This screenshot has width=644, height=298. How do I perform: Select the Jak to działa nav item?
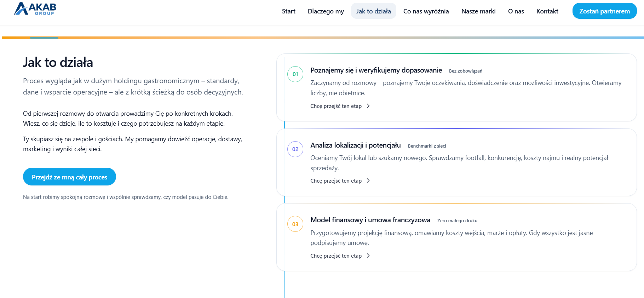pos(373,11)
